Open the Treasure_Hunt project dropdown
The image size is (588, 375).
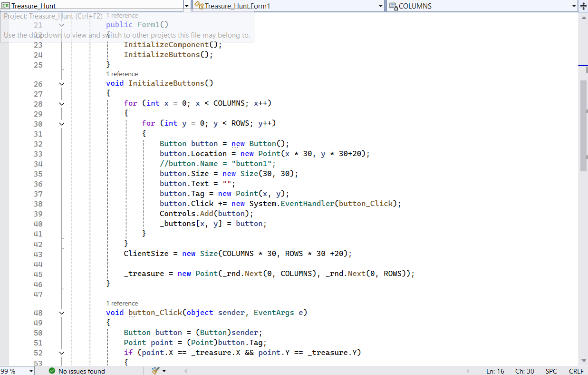pyautogui.click(x=186, y=6)
